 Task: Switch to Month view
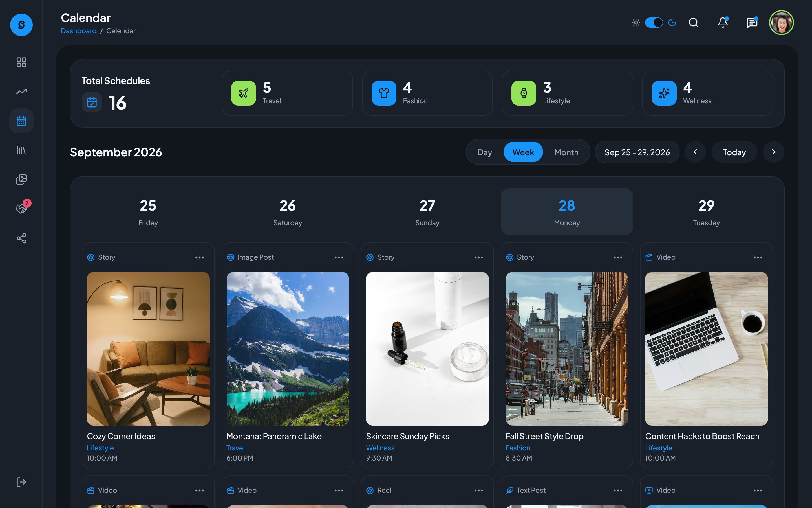[566, 152]
